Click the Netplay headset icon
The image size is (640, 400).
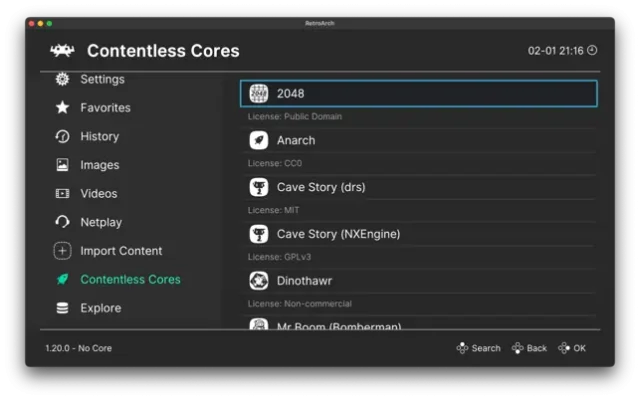pos(62,222)
